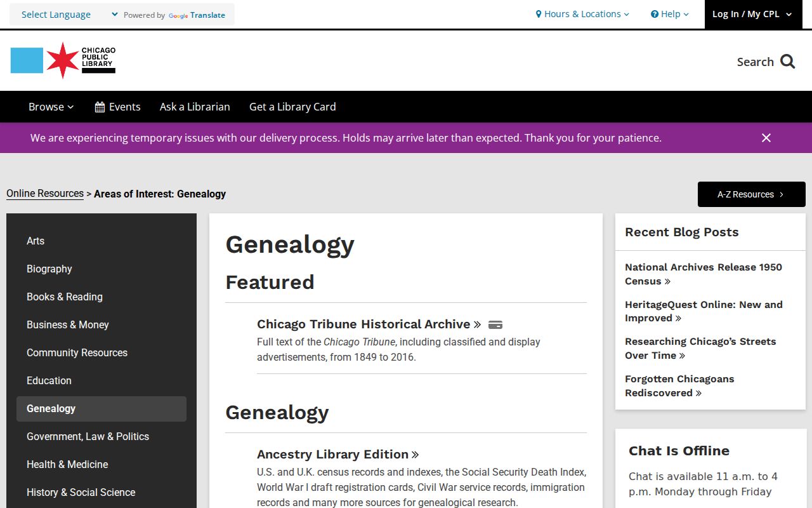The image size is (812, 508).
Task: Click the A-Z Resources button
Action: pos(752,194)
